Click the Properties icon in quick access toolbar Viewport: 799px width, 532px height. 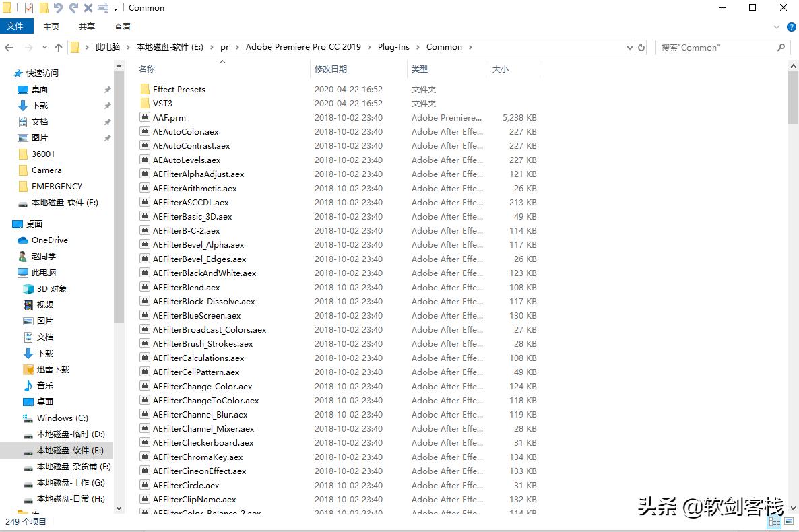coord(28,8)
